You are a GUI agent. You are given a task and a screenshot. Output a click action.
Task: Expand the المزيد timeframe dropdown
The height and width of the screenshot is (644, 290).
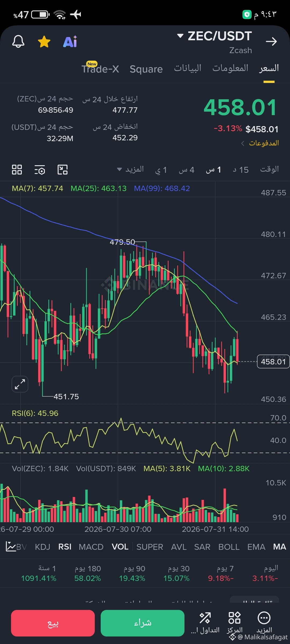pos(130,169)
